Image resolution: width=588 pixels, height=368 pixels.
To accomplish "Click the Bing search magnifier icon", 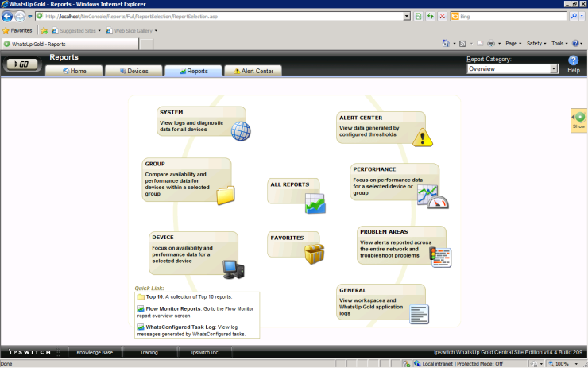I will (574, 17).
